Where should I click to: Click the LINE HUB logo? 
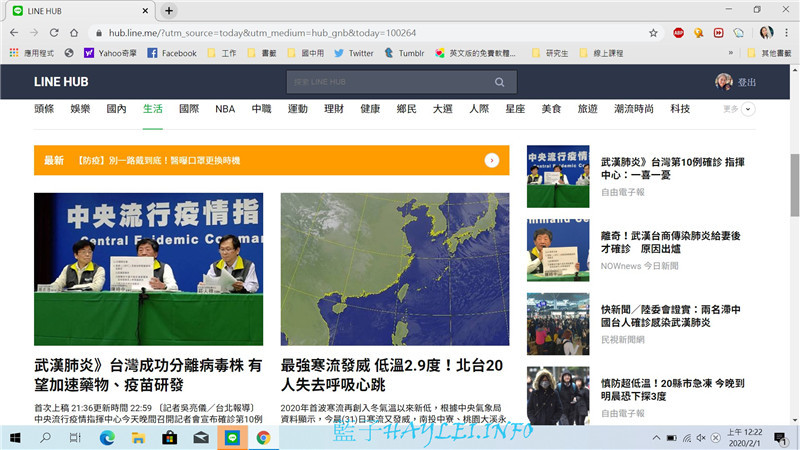(x=61, y=82)
